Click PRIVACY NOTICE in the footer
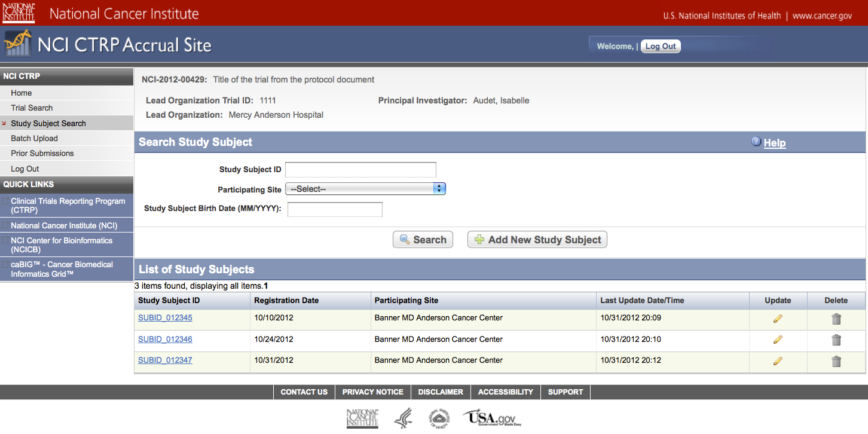The width and height of the screenshot is (868, 434). (x=373, y=392)
